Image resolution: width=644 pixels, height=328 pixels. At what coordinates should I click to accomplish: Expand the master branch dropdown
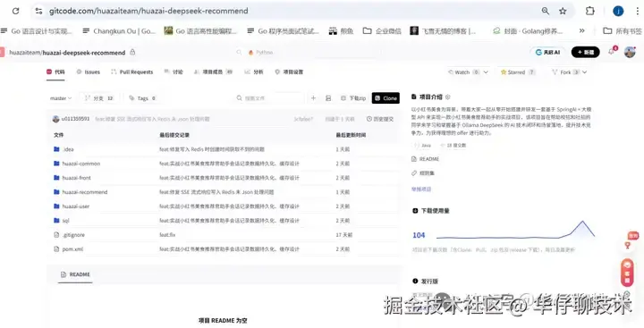click(61, 98)
